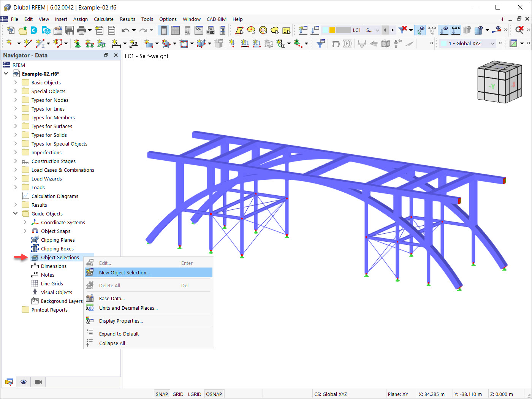Toggle GRID display at bottom status bar
This screenshot has height=399, width=532.
178,394
